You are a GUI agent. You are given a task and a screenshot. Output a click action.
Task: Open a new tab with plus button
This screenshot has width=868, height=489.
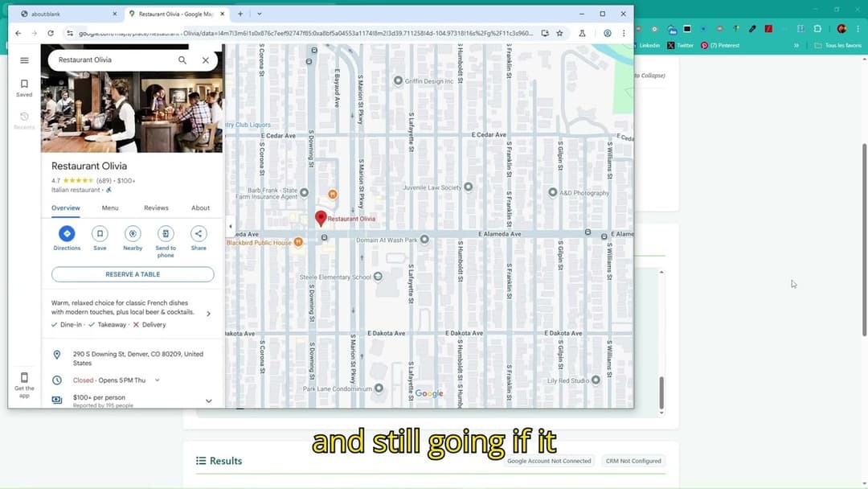(x=240, y=14)
